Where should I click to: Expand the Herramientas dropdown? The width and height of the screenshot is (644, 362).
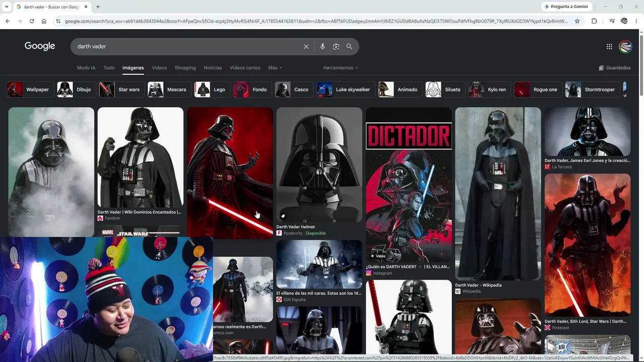(x=341, y=68)
